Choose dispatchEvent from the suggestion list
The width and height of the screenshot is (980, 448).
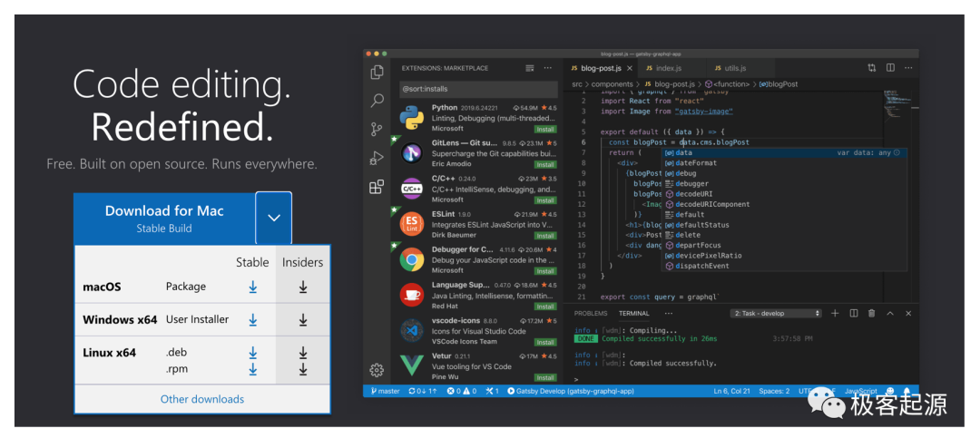tap(784, 267)
